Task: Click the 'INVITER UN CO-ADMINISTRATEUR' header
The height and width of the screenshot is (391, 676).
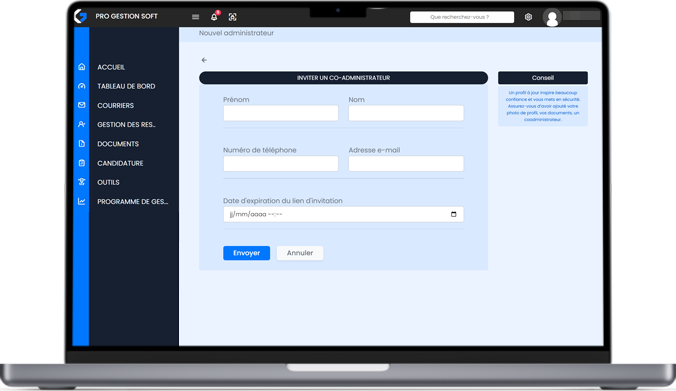Action: tap(343, 78)
